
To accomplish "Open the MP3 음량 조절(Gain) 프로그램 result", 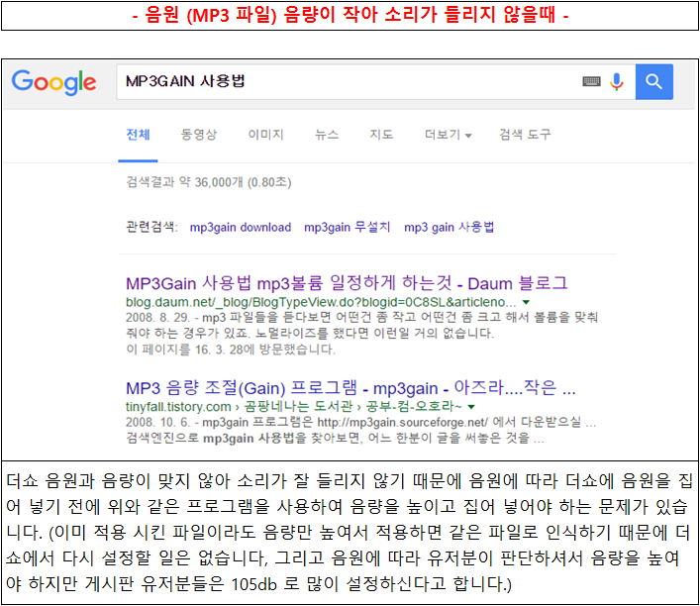I will point(350,388).
